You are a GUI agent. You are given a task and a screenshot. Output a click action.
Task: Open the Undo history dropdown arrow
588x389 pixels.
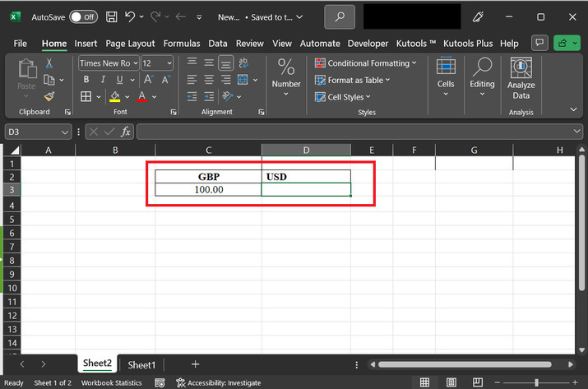tap(141, 17)
